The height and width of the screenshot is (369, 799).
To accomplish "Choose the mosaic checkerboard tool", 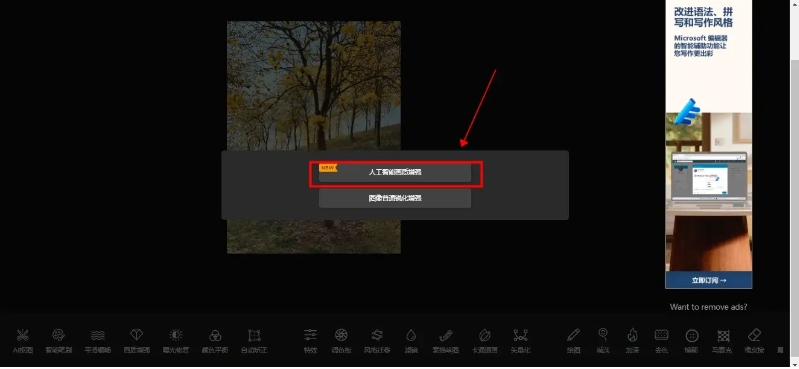I will 723,340.
